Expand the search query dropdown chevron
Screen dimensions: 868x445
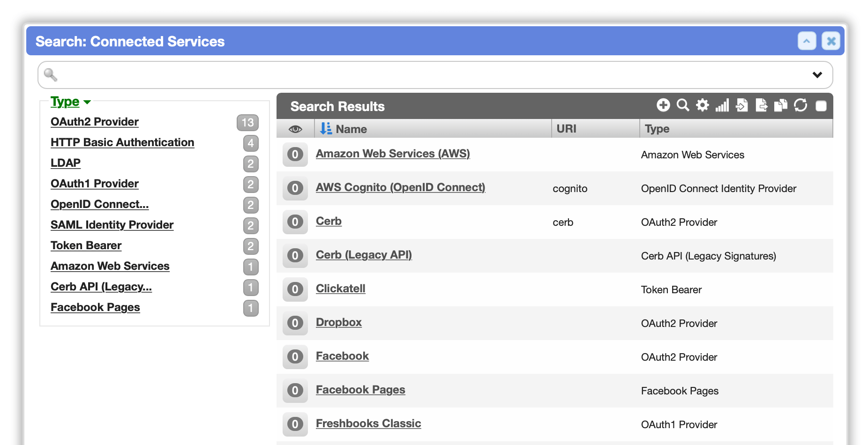click(817, 75)
